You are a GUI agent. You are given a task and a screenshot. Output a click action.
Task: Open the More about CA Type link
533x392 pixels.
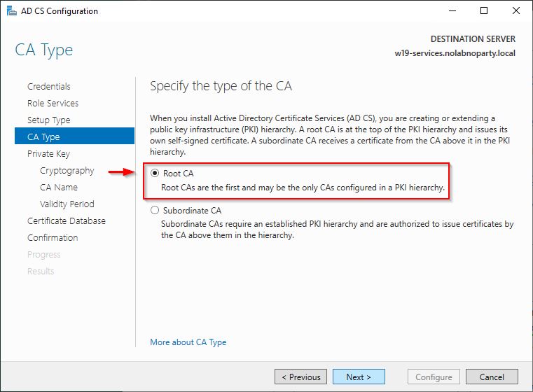188,342
